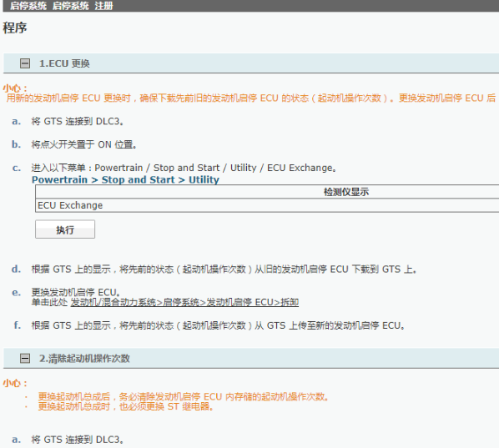This screenshot has width=499, height=448.
Task: Collapse the 2.清除起动机操作次数 section icon
Action: 25,358
